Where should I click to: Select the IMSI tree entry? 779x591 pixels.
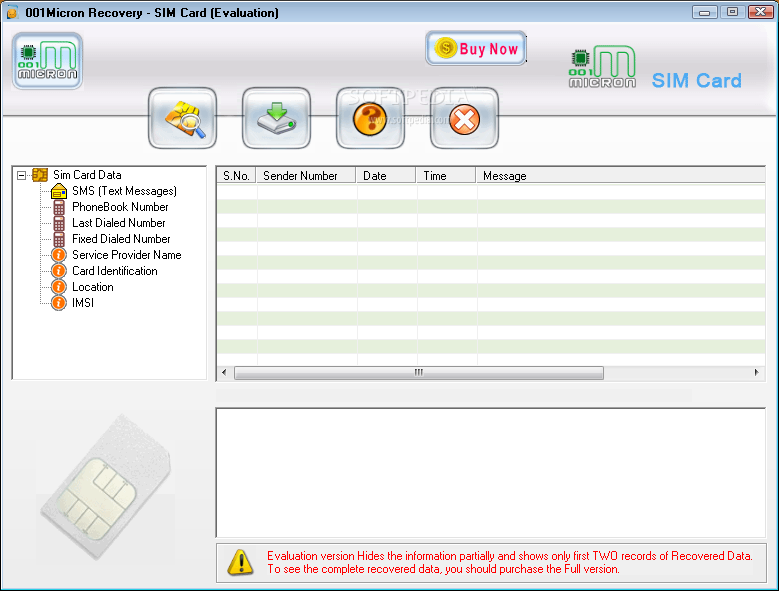[83, 302]
